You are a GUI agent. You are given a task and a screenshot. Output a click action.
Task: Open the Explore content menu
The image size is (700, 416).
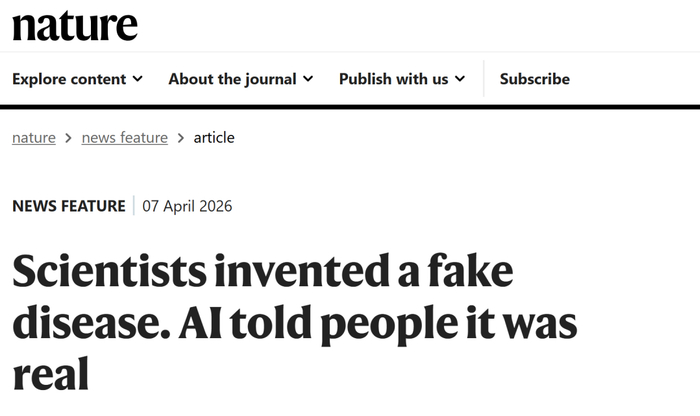click(x=77, y=79)
